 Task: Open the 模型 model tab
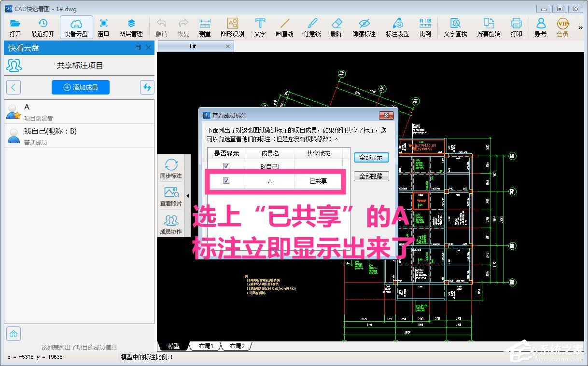174,345
